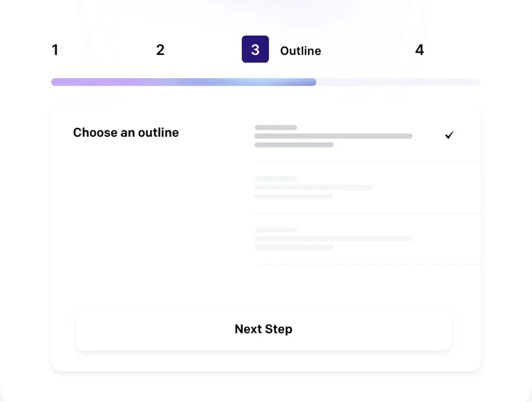Go to the final wizard step

(419, 49)
